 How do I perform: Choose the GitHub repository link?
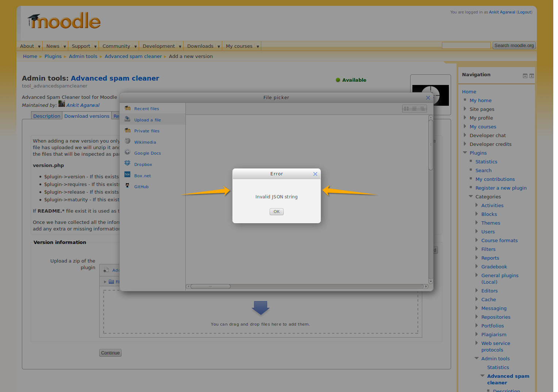(141, 187)
